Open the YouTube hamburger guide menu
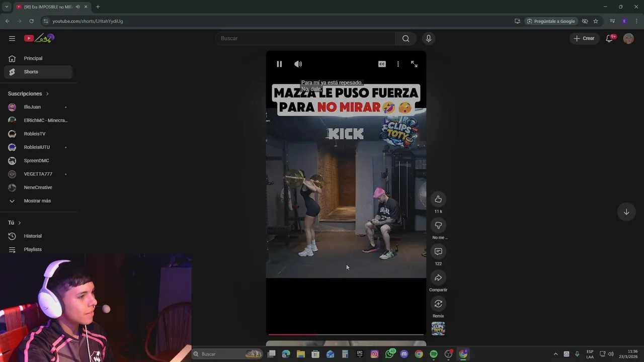644x362 pixels. [12, 38]
